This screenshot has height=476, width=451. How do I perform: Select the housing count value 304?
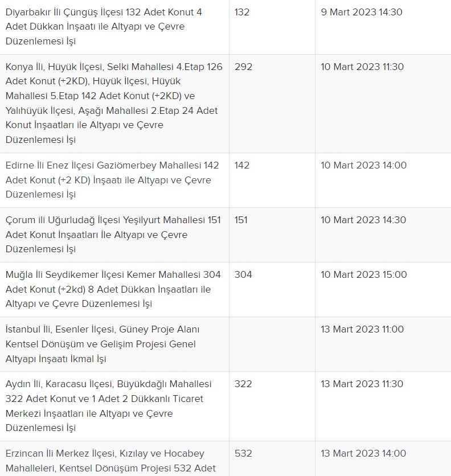tap(243, 275)
